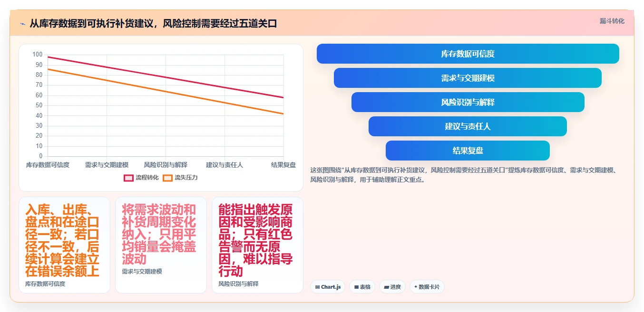Select the 建议与责任人 funnel stage
The image size is (644, 312).
pyautogui.click(x=468, y=126)
